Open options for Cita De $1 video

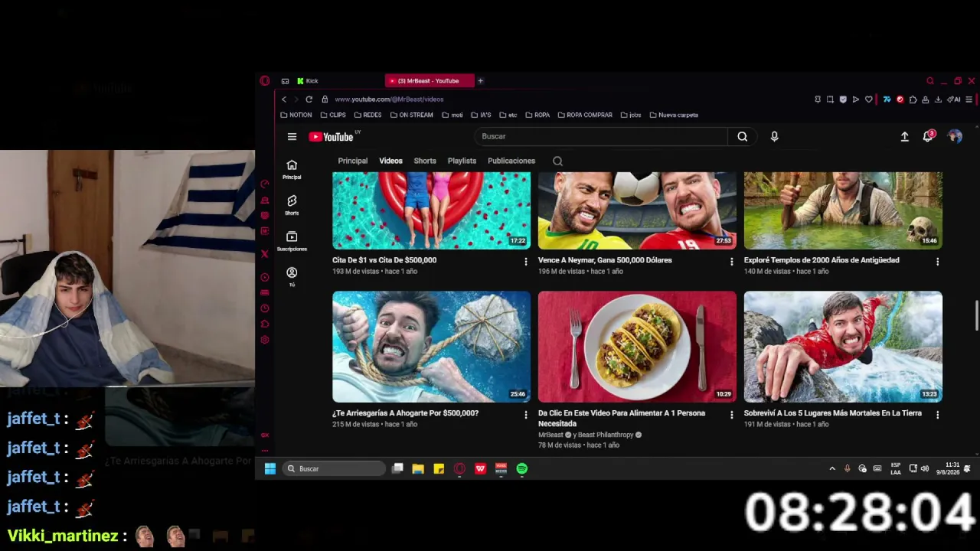click(525, 262)
